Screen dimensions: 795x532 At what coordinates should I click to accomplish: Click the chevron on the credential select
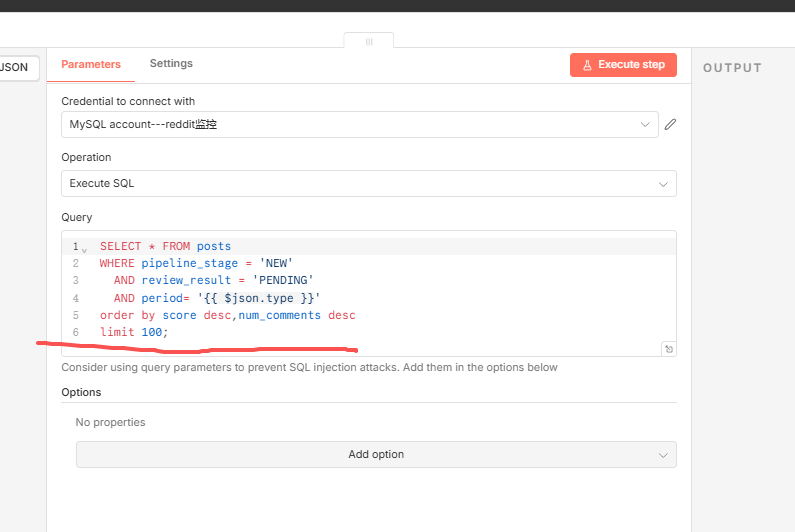(645, 125)
